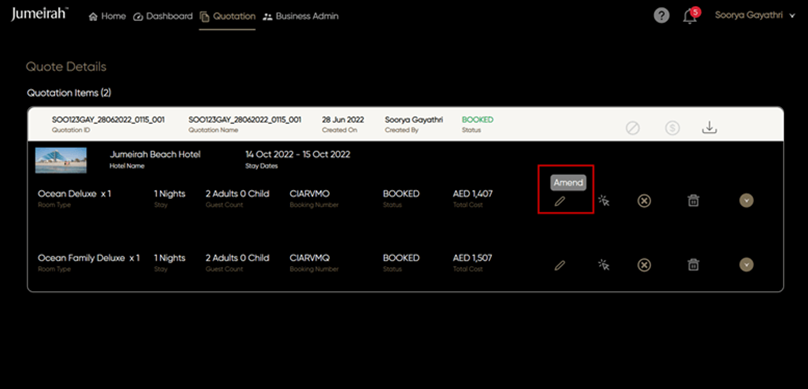The height and width of the screenshot is (389, 808).
Task: Expand the Soorya Gayathri user dropdown
Action: click(x=755, y=15)
